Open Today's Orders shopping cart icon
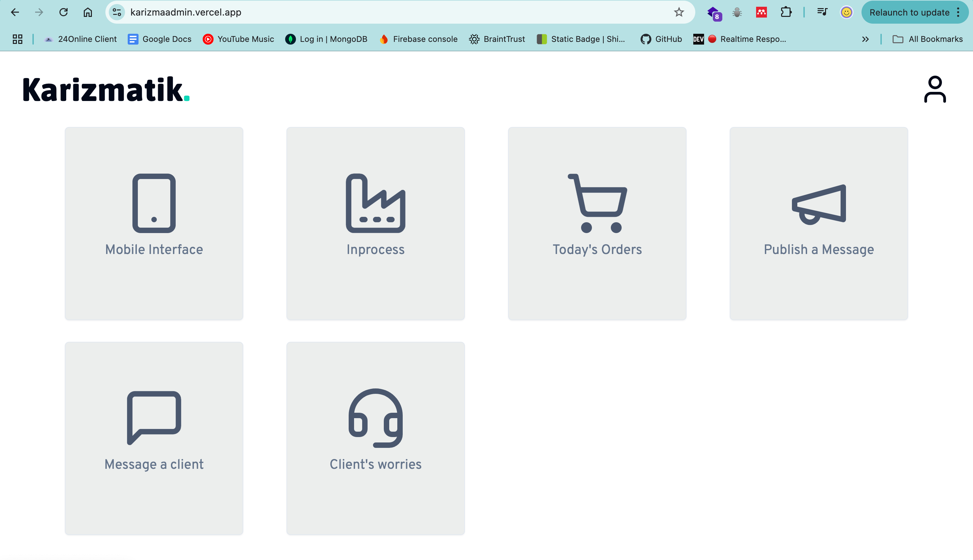 point(597,203)
